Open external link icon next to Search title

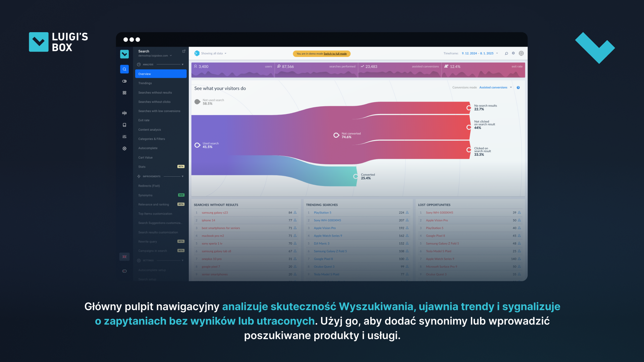[x=184, y=51]
